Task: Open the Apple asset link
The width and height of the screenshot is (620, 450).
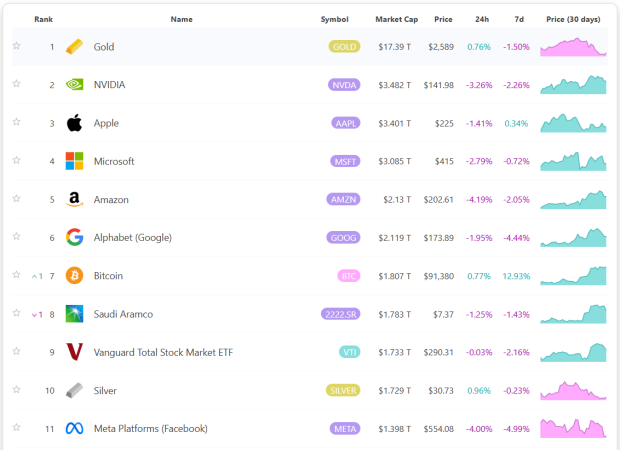Action: pos(106,123)
